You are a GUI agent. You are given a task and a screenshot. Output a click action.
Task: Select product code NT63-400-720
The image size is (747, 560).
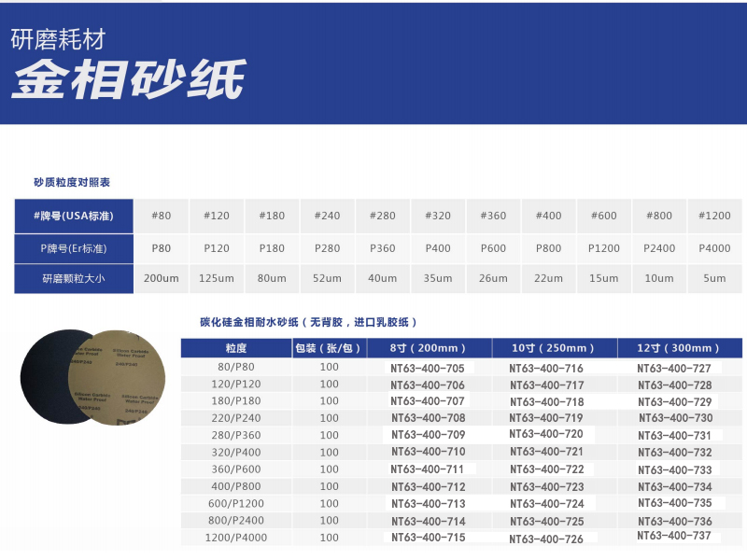546,435
